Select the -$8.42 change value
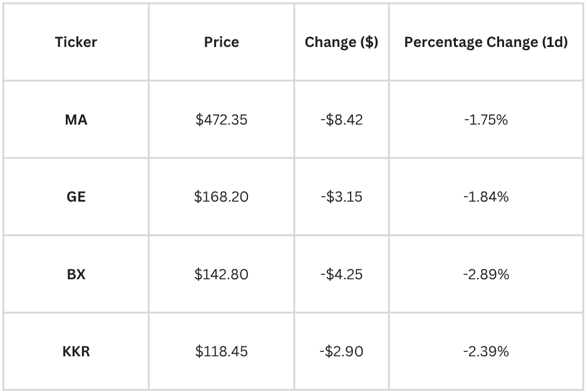The height and width of the screenshot is (392, 588). click(341, 120)
